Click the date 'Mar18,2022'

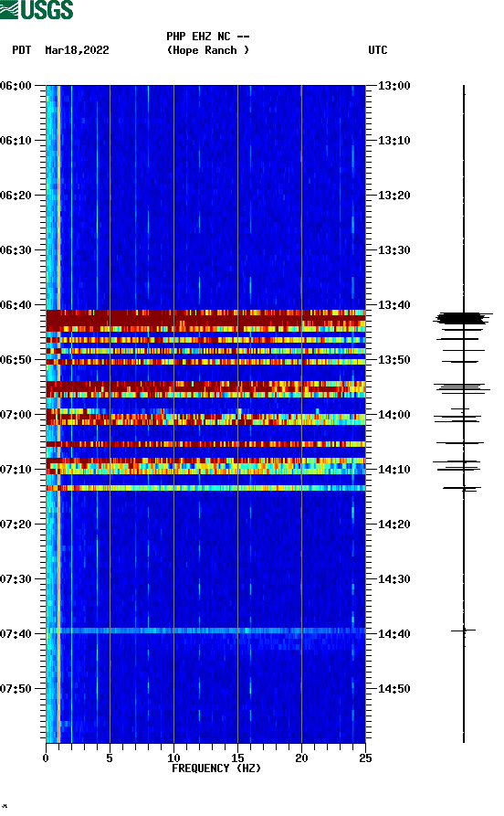77,50
